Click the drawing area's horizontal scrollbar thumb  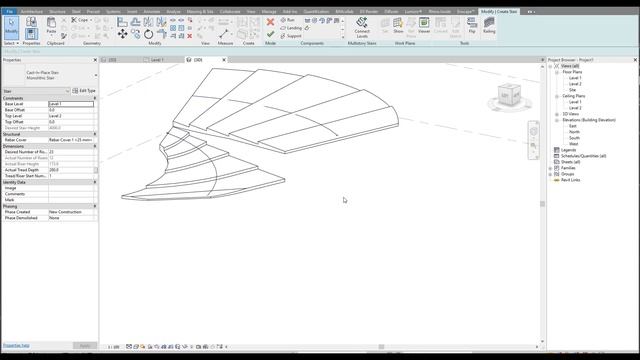tap(381, 347)
